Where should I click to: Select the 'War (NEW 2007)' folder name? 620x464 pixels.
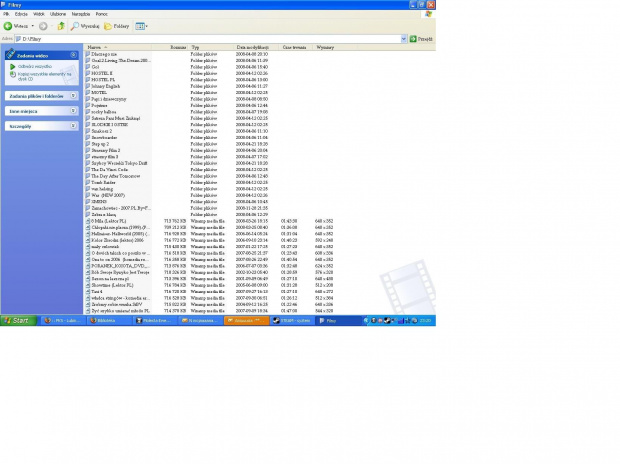(x=108, y=195)
